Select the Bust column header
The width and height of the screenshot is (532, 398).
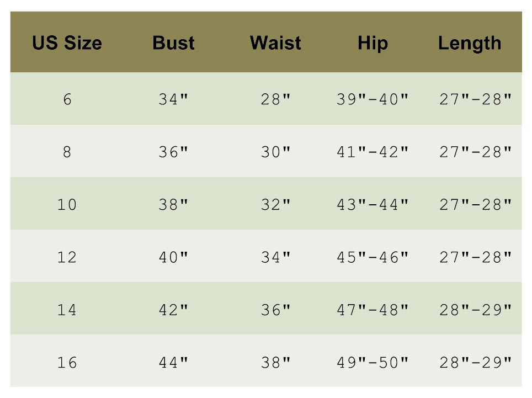(x=173, y=43)
